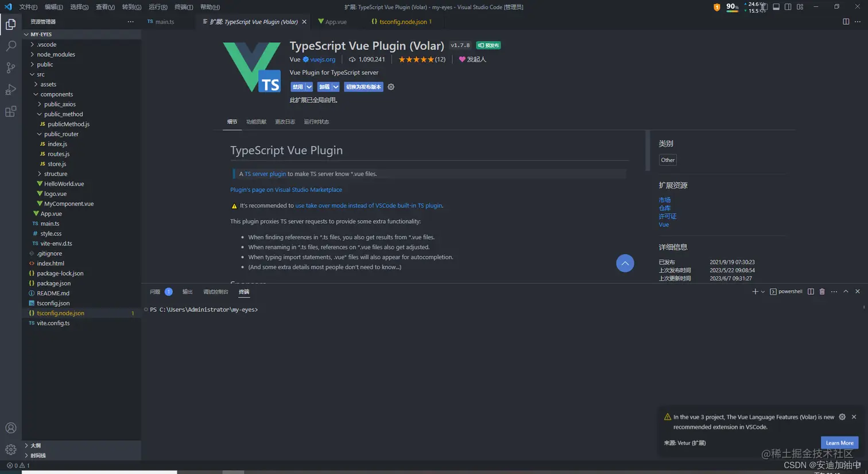Image resolution: width=868 pixels, height=474 pixels.
Task: Click the extension settings gear beside 切换为发布版本
Action: [x=391, y=87]
